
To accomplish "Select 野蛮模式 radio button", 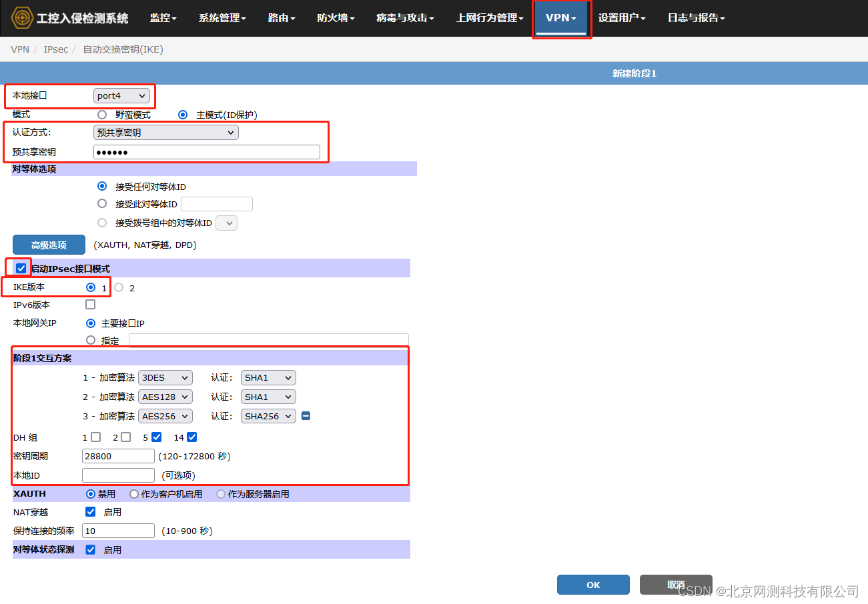I will [x=102, y=115].
